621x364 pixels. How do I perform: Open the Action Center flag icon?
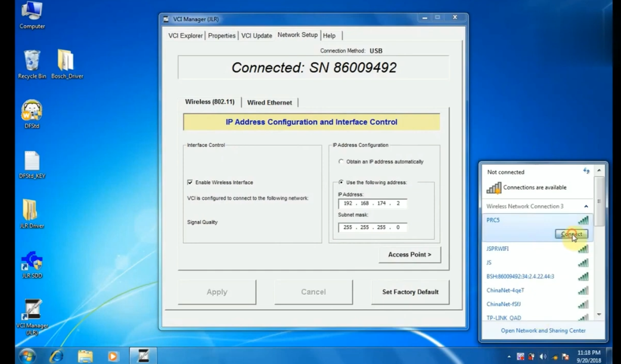click(x=566, y=356)
